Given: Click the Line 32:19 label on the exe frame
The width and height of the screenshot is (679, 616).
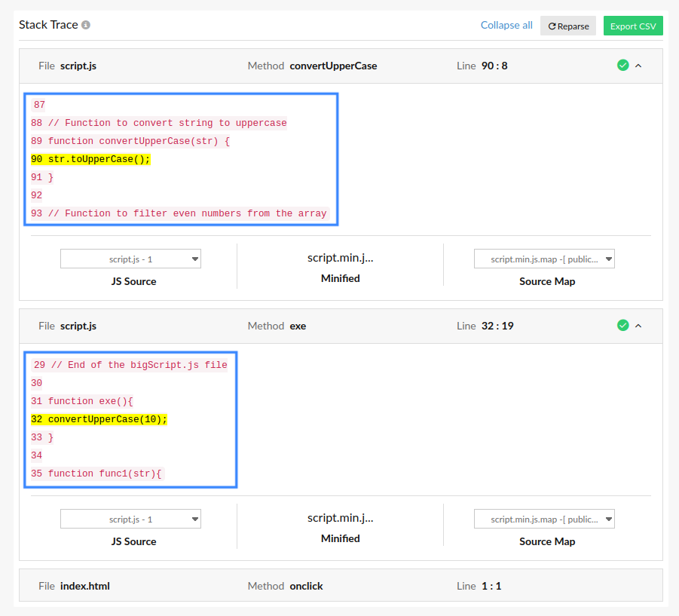Looking at the screenshot, I should (x=484, y=325).
